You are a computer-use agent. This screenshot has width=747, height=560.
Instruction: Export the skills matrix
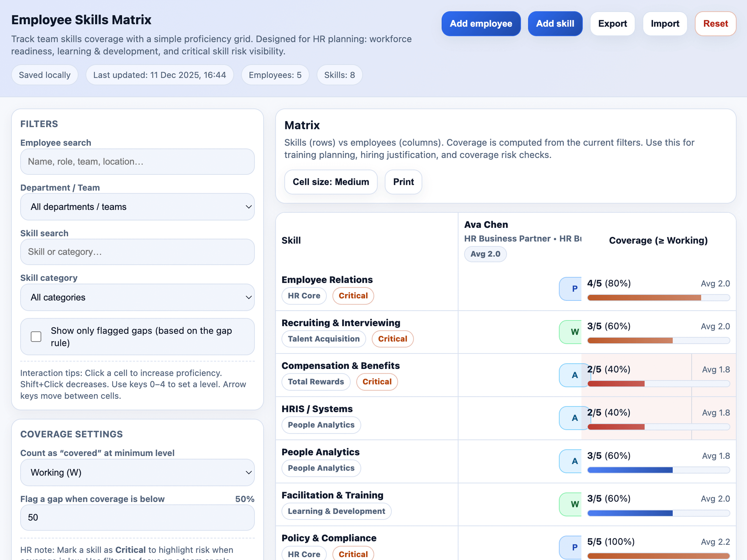(612, 24)
